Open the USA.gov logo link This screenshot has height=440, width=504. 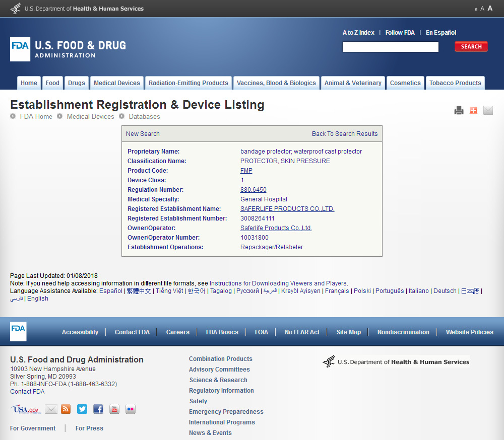tap(26, 409)
